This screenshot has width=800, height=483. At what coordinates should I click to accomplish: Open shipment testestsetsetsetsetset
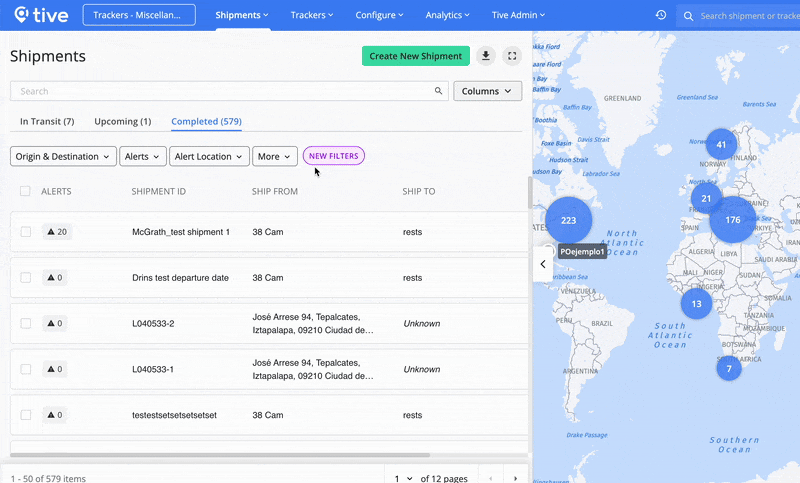coord(174,415)
